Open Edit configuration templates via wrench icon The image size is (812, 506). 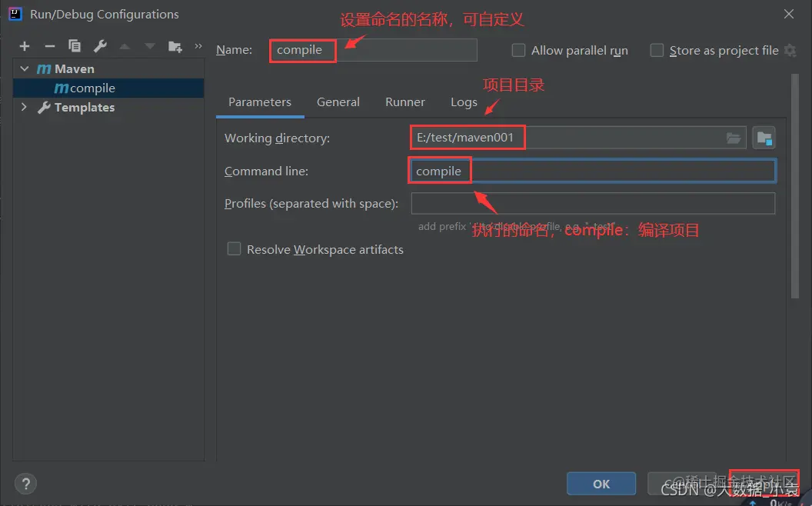click(100, 45)
